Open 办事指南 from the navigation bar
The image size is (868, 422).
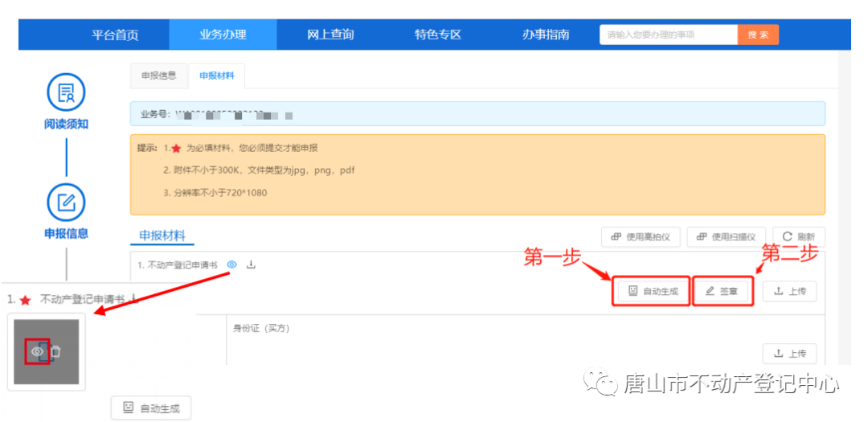coord(546,35)
